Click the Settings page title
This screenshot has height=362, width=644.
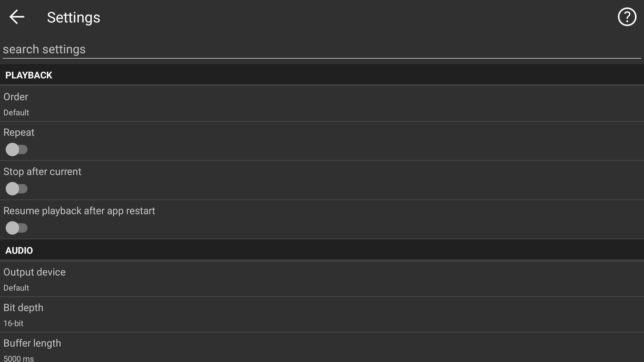pyautogui.click(x=73, y=17)
